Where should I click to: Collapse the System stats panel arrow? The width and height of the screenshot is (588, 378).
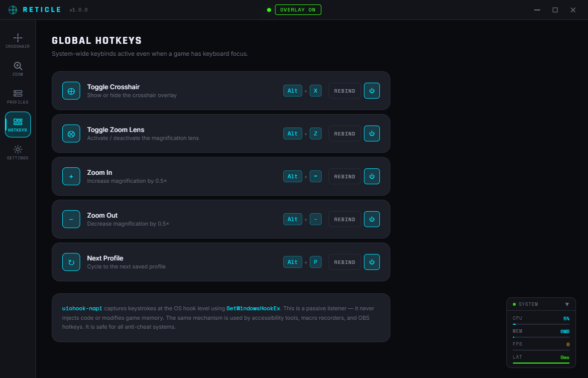(x=567, y=304)
